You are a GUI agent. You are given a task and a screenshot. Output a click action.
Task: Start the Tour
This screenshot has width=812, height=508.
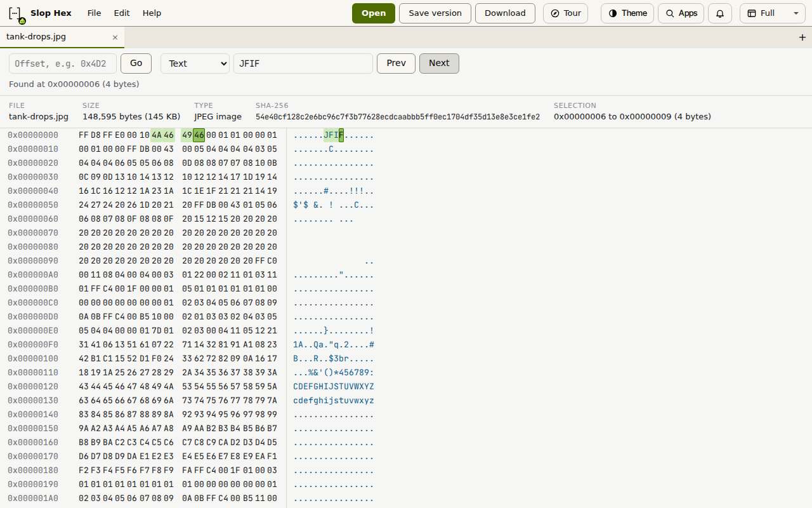[x=566, y=13]
